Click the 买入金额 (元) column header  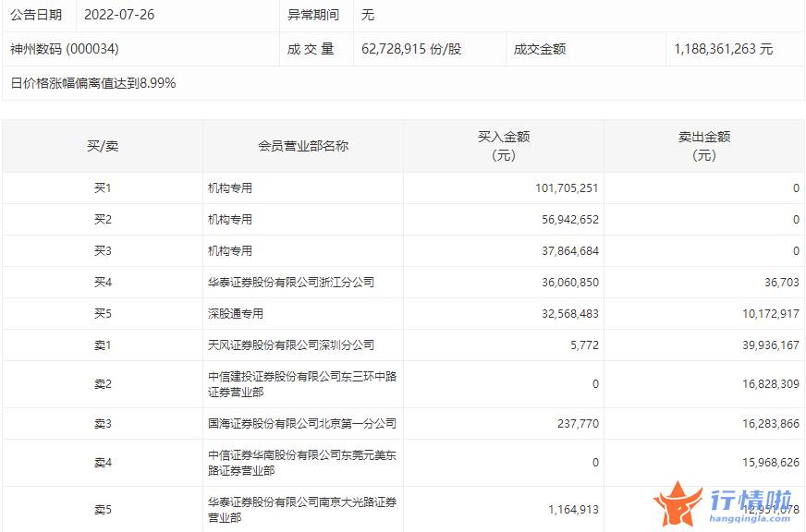tap(504, 146)
